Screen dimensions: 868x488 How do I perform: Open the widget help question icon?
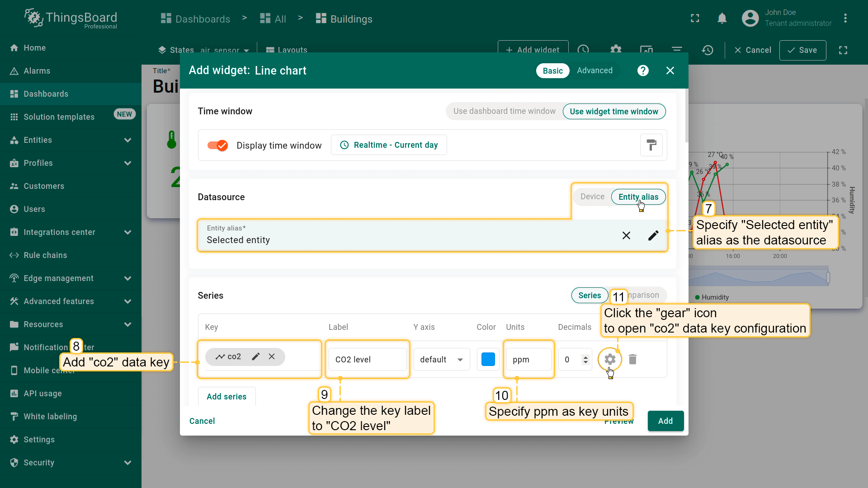click(x=643, y=70)
